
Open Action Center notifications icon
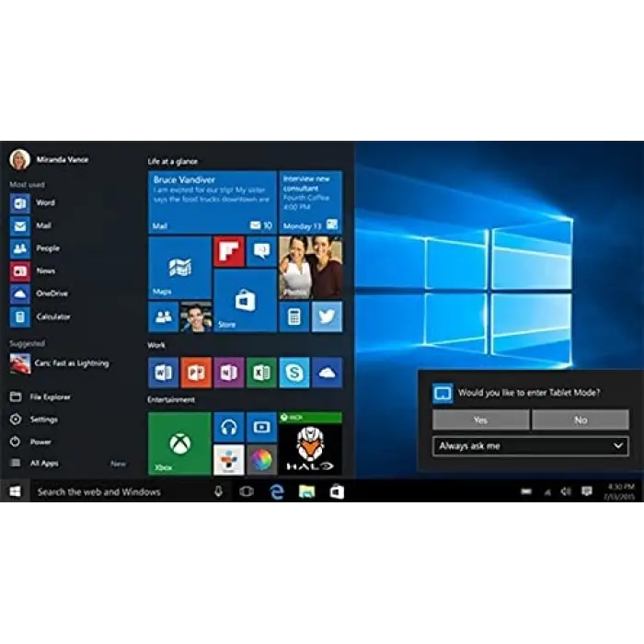[x=587, y=491]
